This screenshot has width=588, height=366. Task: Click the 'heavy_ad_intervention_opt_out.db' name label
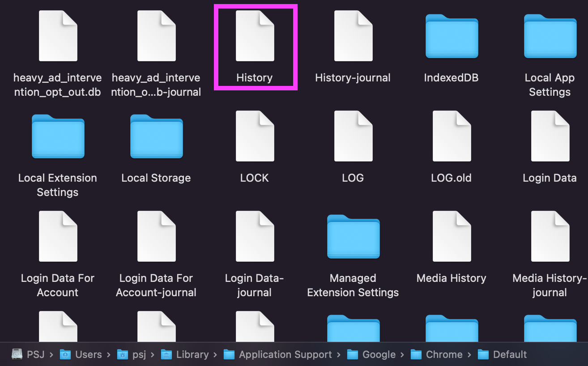point(58,85)
